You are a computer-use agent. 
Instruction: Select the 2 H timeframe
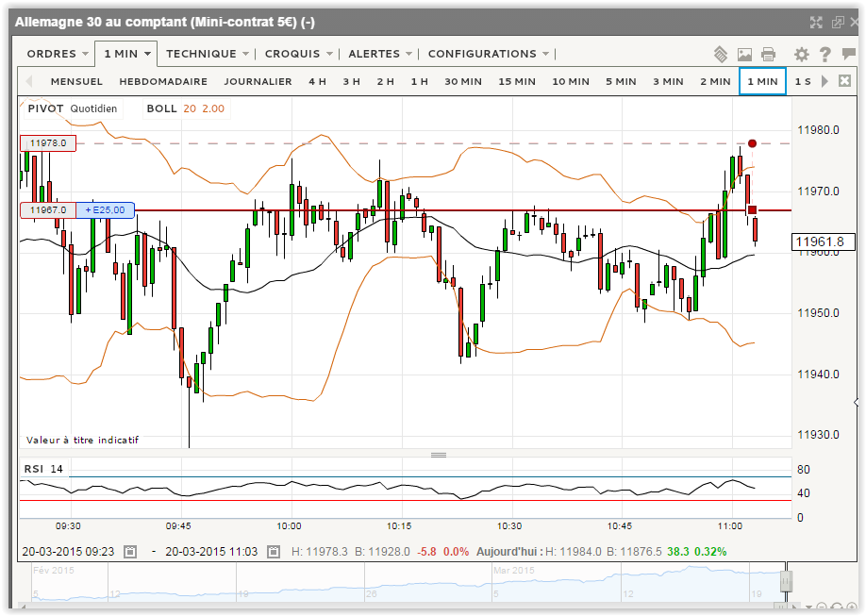click(x=386, y=82)
